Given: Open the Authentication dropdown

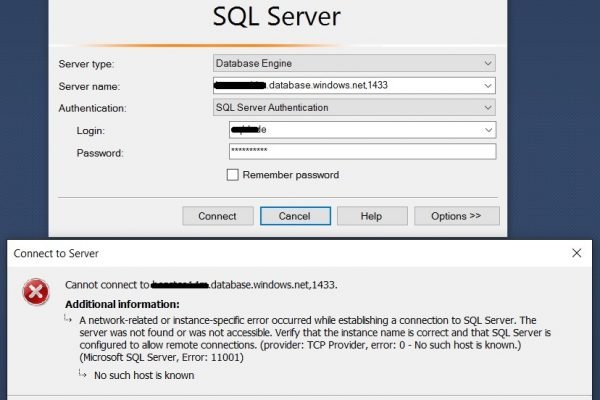Looking at the screenshot, I should [x=354, y=108].
